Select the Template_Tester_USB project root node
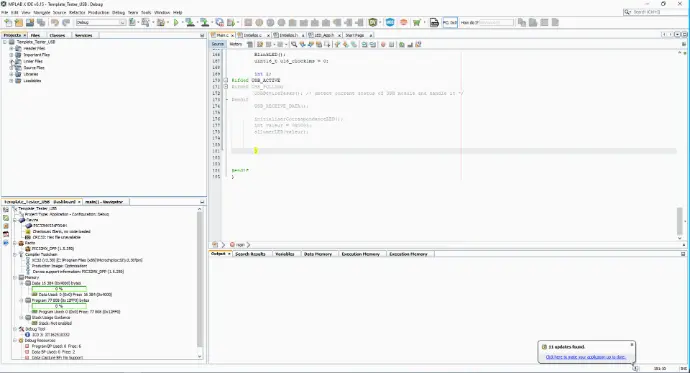Screen dimensions: 690x373 click(x=36, y=42)
